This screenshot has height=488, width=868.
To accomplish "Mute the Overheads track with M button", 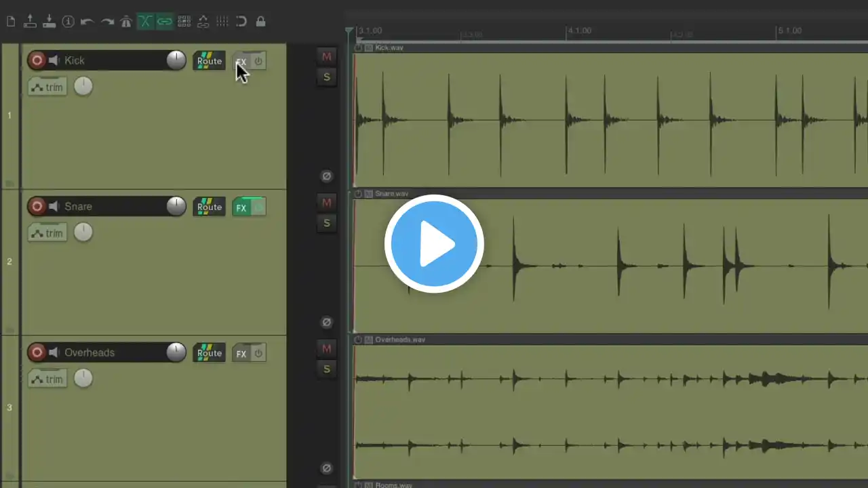I will (326, 348).
